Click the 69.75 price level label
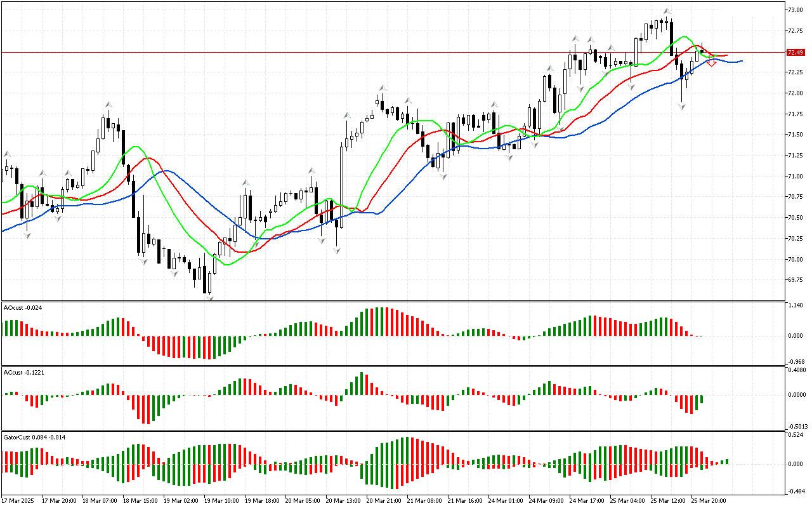The height and width of the screenshot is (508, 812). pos(796,280)
